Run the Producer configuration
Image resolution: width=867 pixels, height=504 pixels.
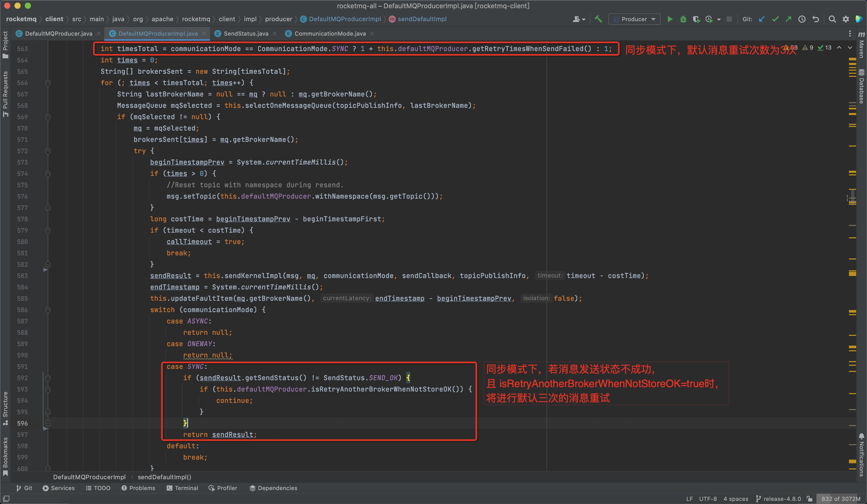[x=670, y=19]
